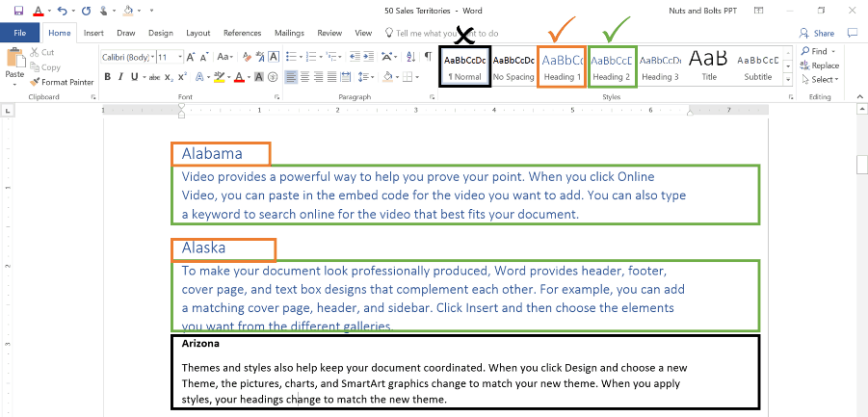Expand the bullets list dropdown arrow
868x417 pixels.
pyautogui.click(x=301, y=57)
